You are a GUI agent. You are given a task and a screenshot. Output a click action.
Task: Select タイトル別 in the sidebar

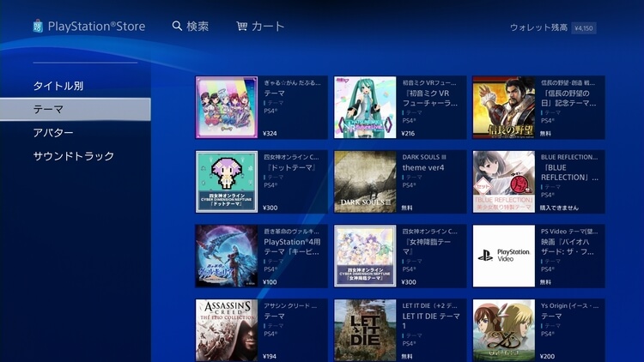click(58, 86)
